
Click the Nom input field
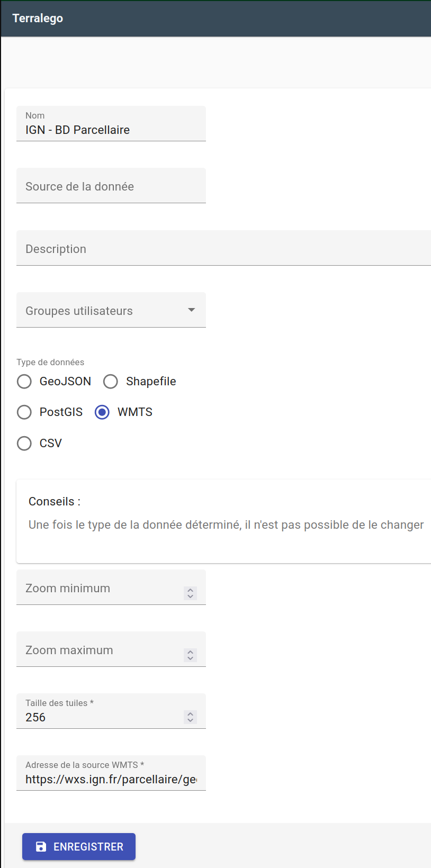click(x=111, y=124)
